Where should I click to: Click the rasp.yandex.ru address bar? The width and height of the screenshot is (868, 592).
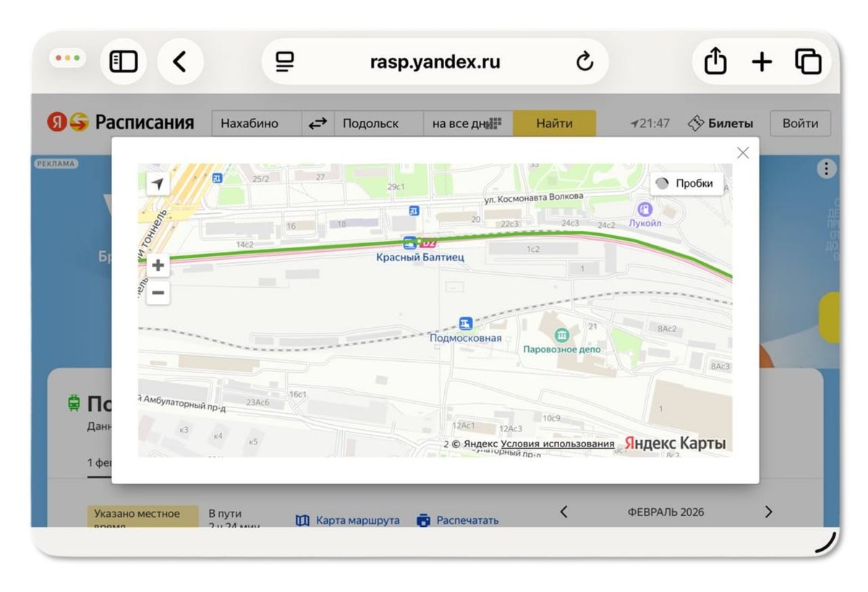pos(435,62)
